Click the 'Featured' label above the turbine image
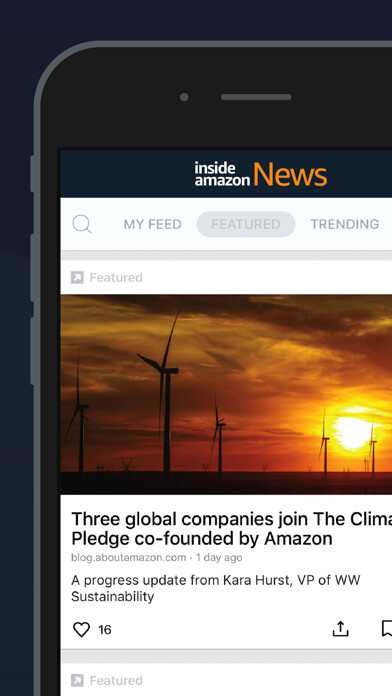This screenshot has height=696, width=392. 116,278
